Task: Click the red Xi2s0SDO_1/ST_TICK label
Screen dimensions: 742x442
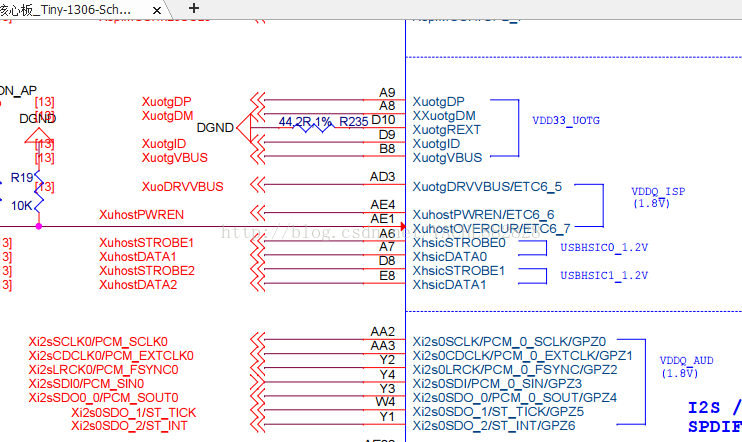Action: [x=133, y=413]
